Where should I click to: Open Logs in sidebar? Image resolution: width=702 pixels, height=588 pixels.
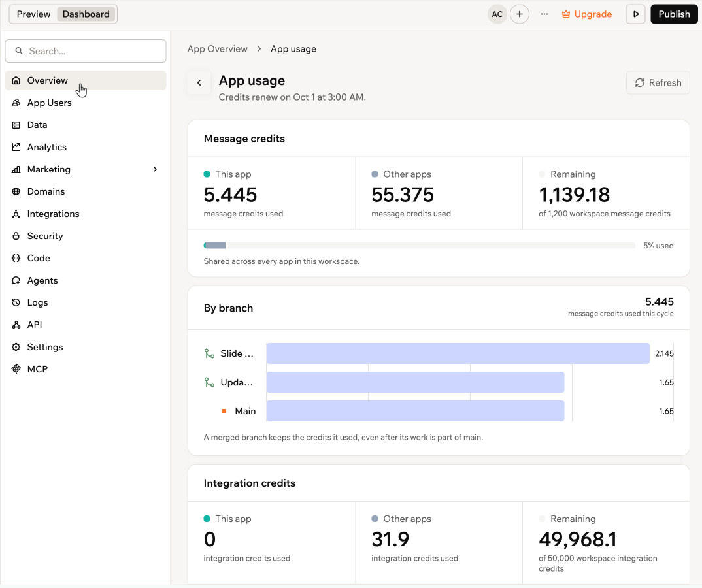[x=86, y=302]
